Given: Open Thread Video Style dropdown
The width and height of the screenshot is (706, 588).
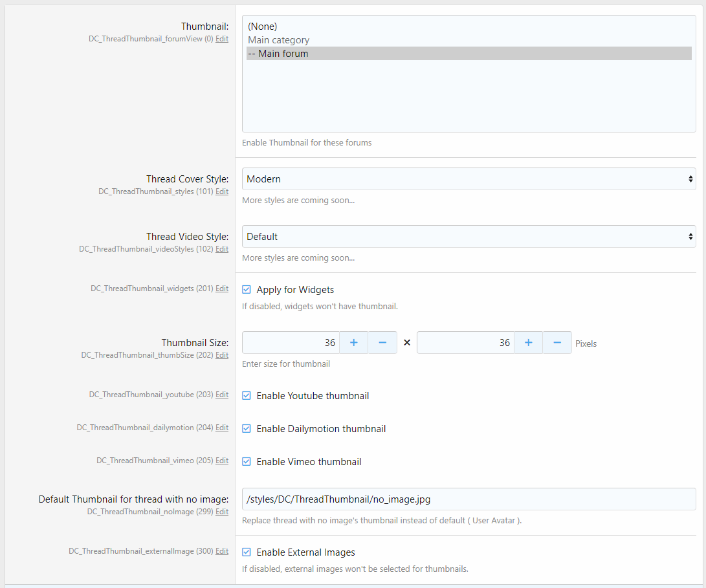Looking at the screenshot, I should [x=469, y=237].
